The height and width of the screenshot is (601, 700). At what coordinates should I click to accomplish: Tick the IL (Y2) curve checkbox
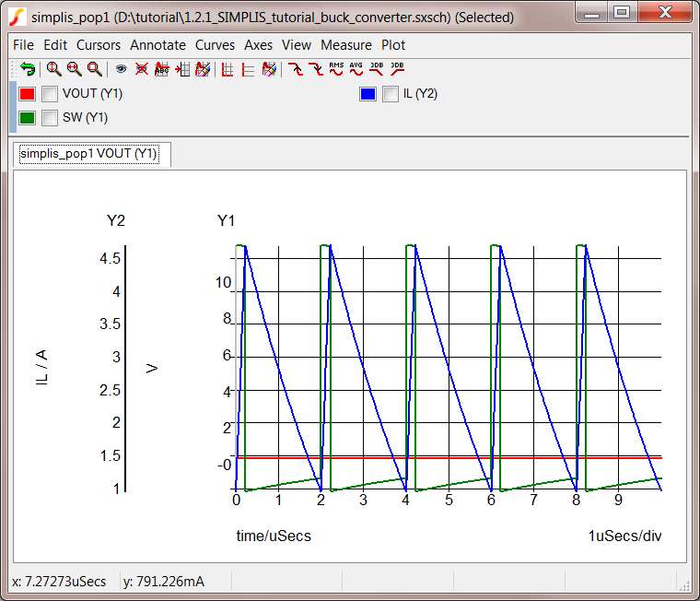tap(391, 94)
